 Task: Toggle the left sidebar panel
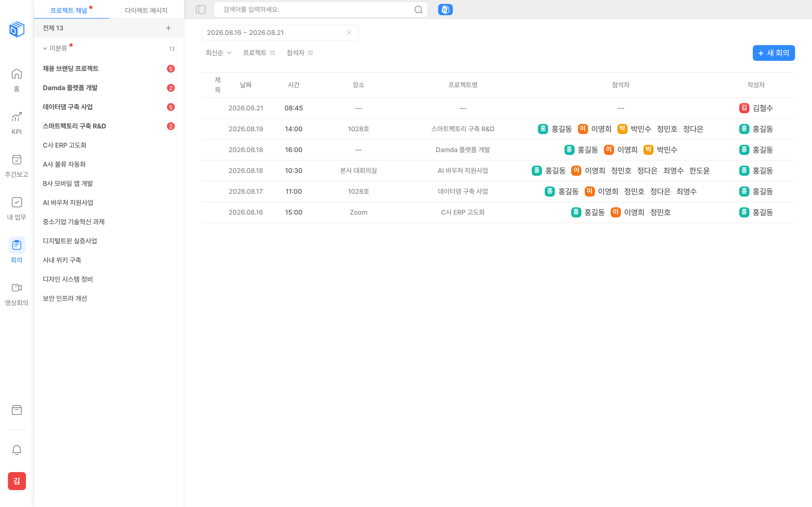click(201, 10)
